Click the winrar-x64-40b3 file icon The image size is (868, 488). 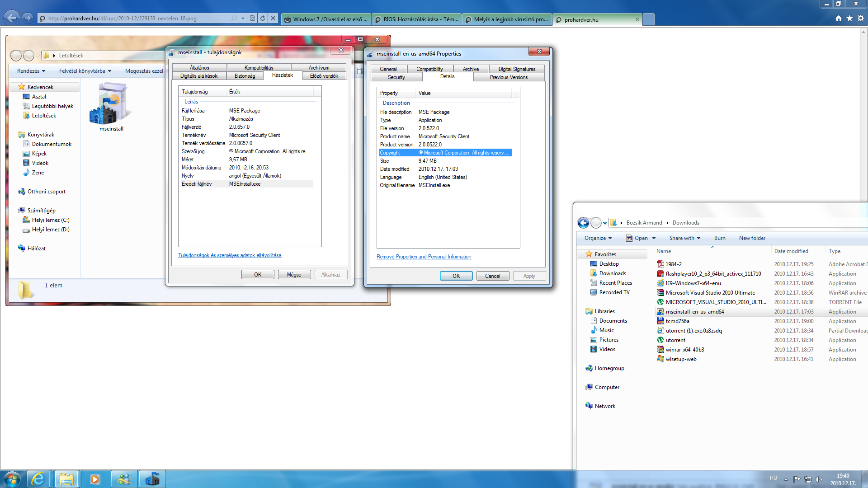660,350
